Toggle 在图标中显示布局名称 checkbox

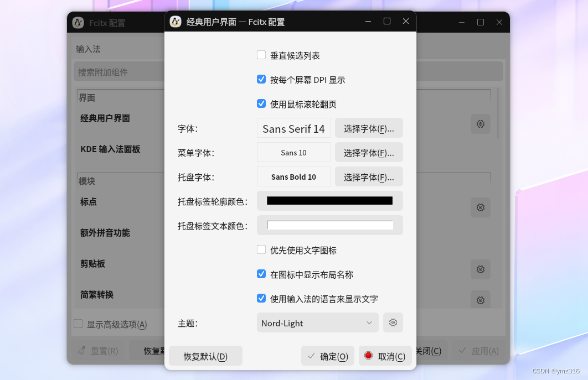pyautogui.click(x=261, y=274)
